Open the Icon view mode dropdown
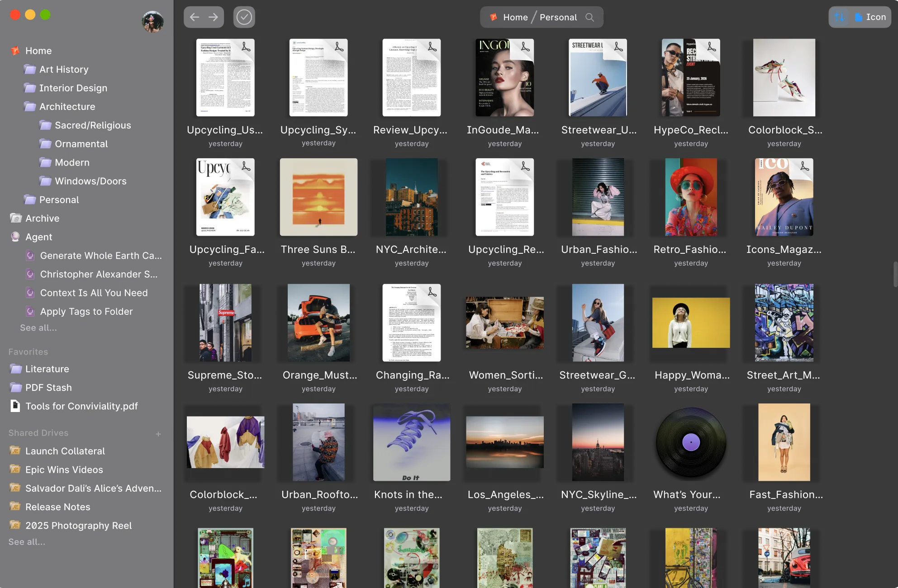898x588 pixels. (870, 17)
